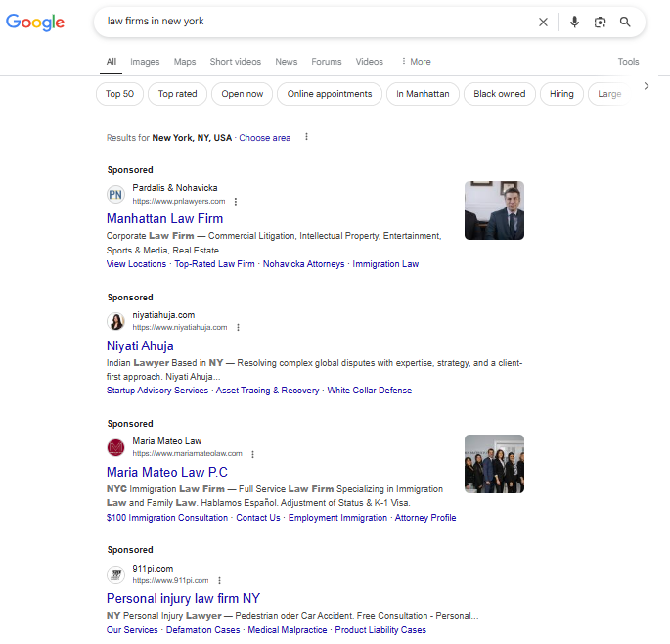Apply the Top rated filter chip

click(177, 94)
